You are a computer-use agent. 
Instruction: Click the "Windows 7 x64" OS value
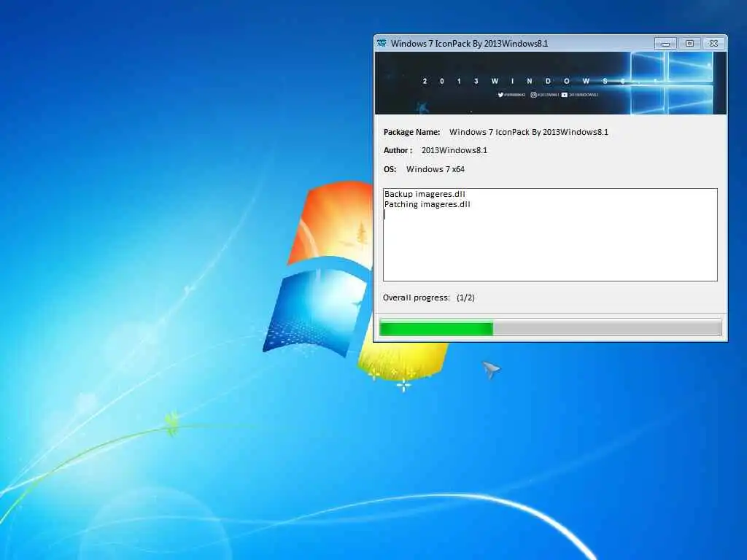pyautogui.click(x=436, y=169)
